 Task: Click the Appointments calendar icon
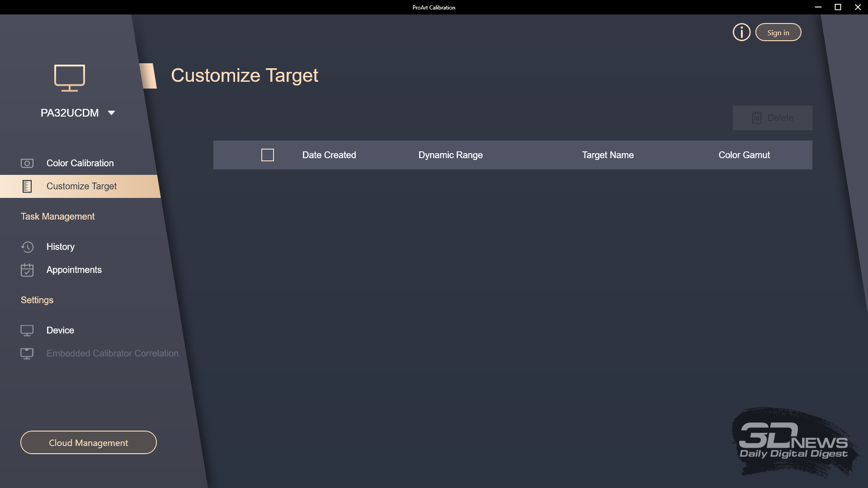[x=27, y=270]
